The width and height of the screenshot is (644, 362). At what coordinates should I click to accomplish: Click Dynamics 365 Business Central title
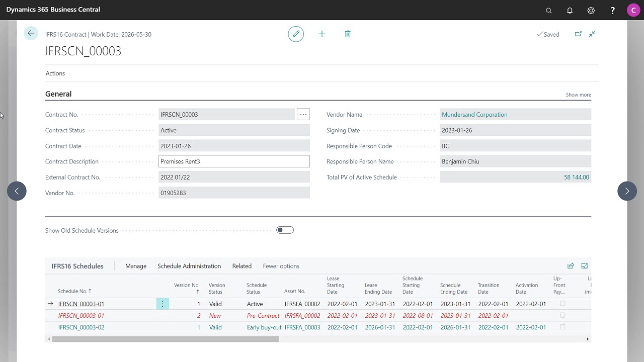(53, 10)
